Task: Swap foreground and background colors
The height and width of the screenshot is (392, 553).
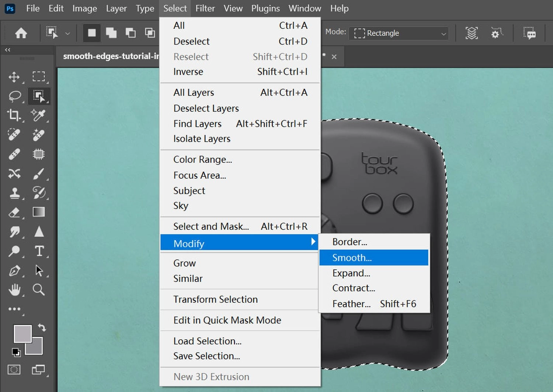Action: [42, 328]
